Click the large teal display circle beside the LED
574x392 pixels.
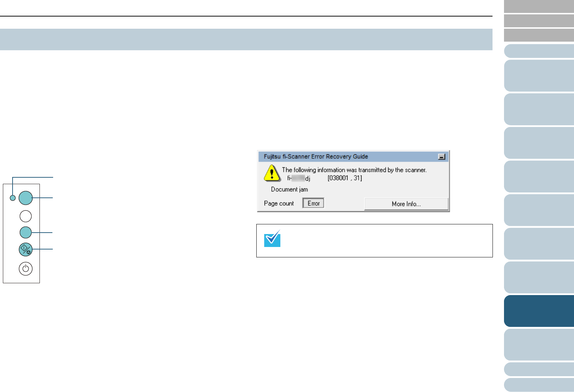(x=25, y=198)
